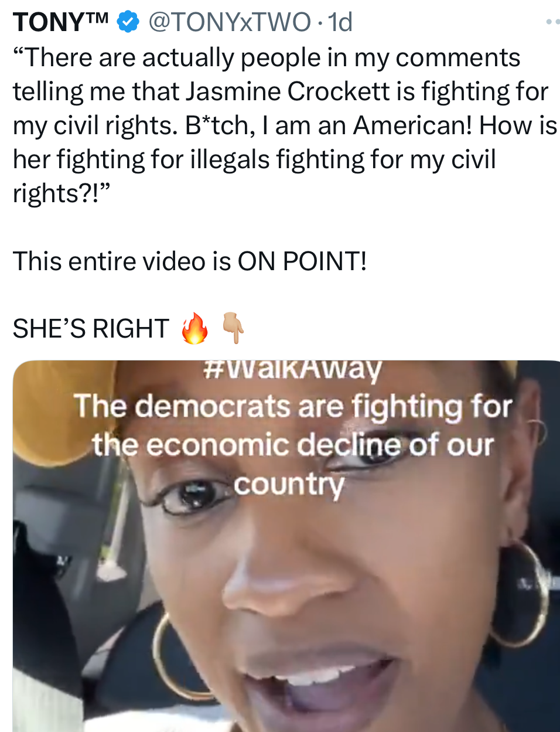Click the pointing-down hand emoji
This screenshot has width=560, height=732.
click(x=233, y=328)
